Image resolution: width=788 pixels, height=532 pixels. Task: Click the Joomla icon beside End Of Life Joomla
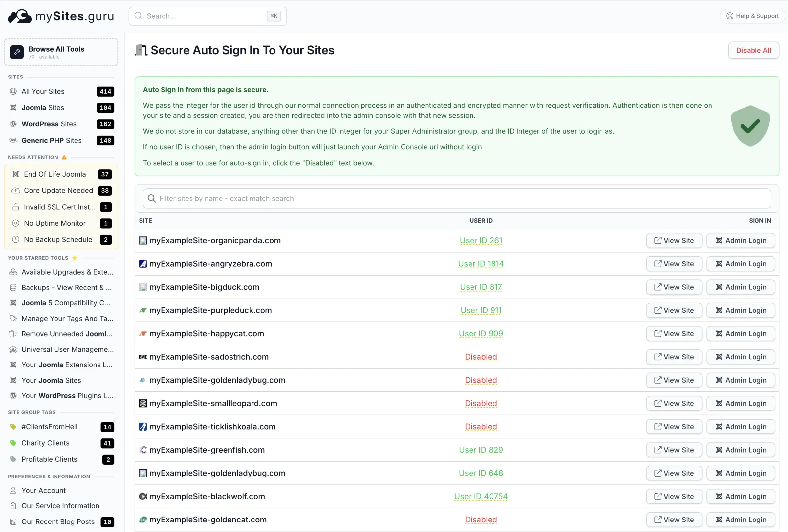(16, 174)
